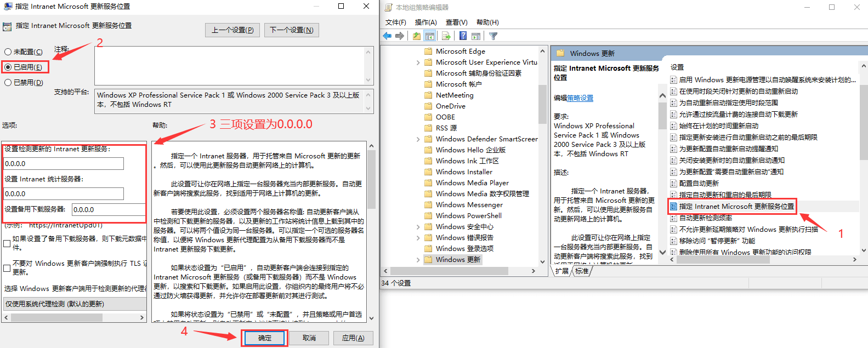
Task: Open the 帮助(H) menu
Action: [x=487, y=22]
